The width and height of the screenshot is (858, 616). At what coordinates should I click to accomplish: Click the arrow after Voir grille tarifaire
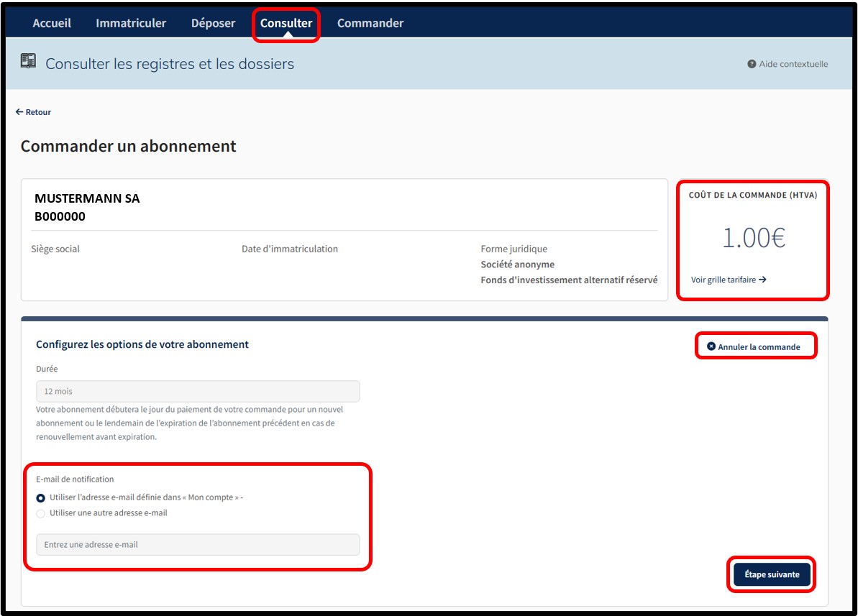click(762, 280)
